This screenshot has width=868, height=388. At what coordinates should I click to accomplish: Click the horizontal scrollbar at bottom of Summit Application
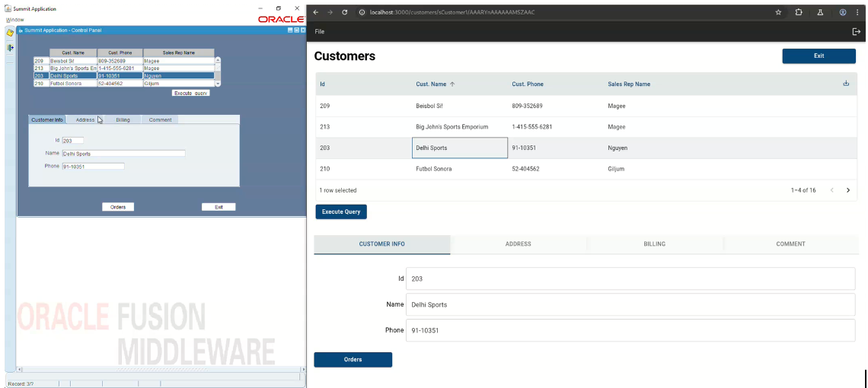coord(161,369)
